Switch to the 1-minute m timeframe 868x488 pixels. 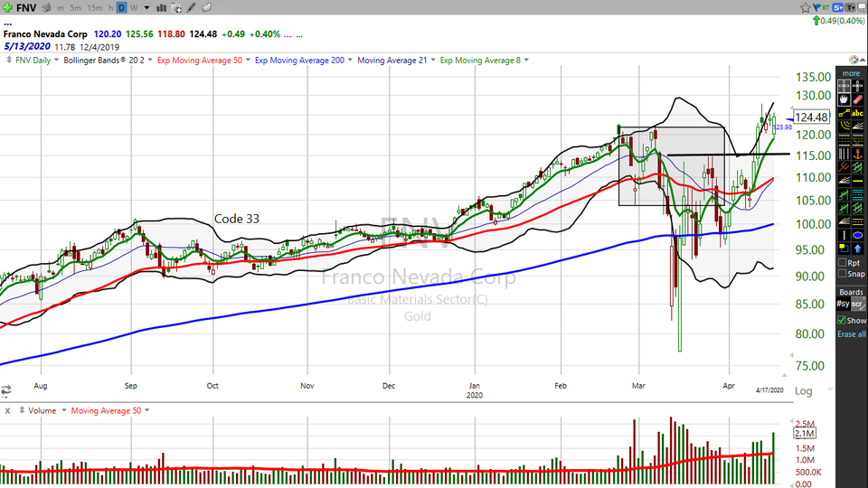point(60,8)
